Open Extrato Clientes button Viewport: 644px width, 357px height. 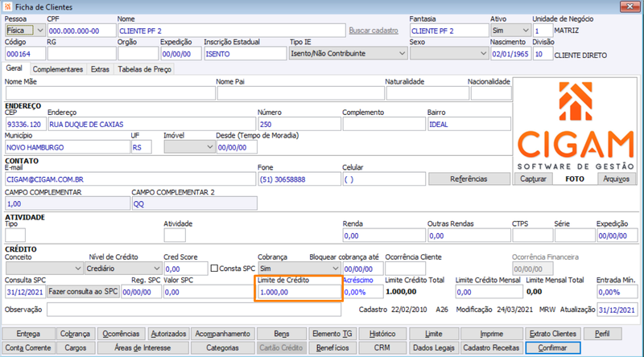(x=553, y=334)
